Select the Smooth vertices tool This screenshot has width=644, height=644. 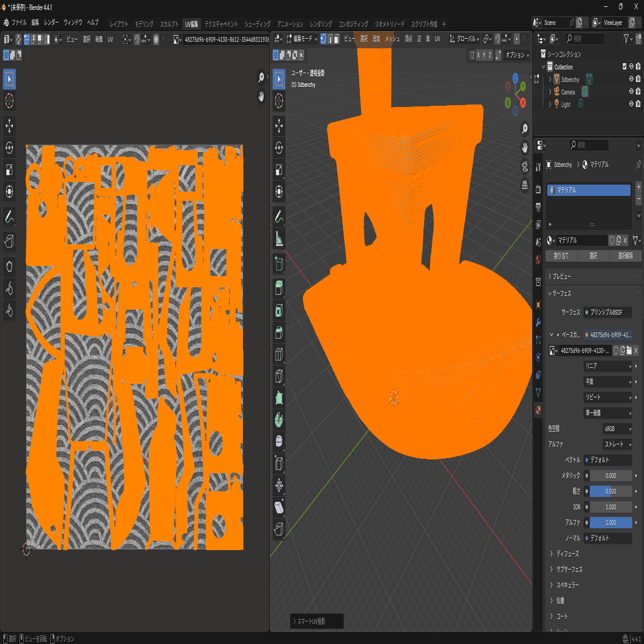[x=279, y=441]
